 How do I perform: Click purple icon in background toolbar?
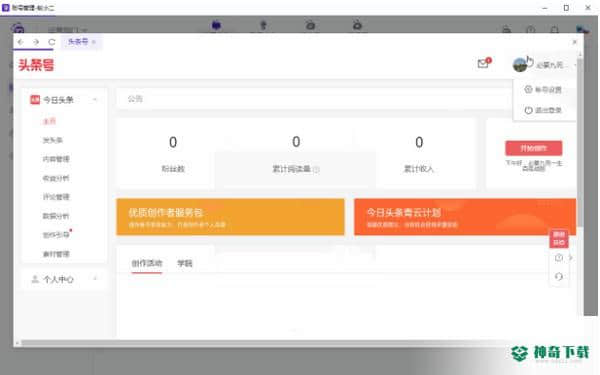[x=216, y=26]
